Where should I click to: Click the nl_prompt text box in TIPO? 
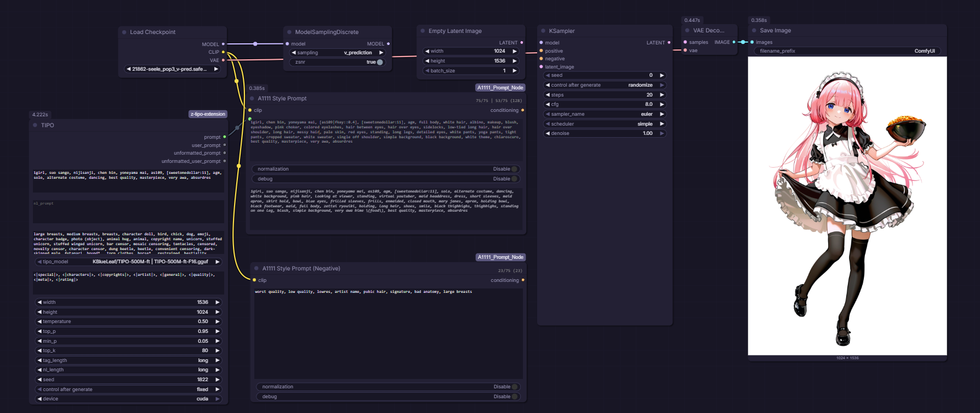(x=129, y=211)
